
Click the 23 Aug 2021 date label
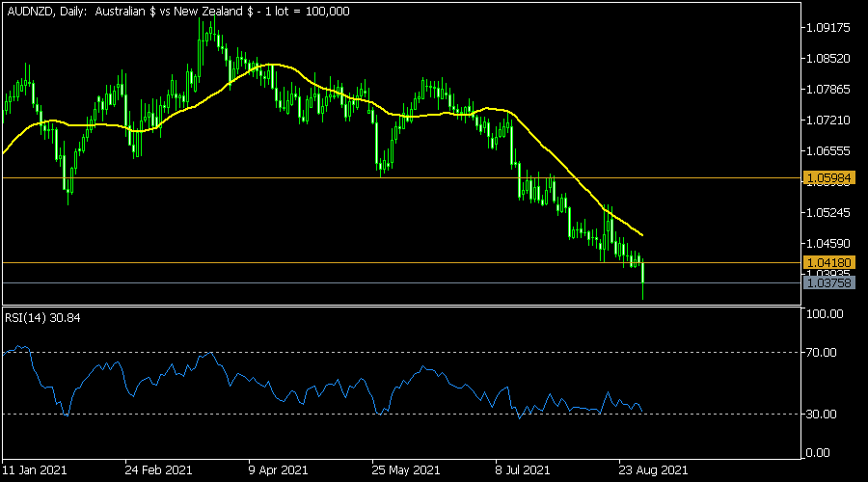tap(653, 470)
